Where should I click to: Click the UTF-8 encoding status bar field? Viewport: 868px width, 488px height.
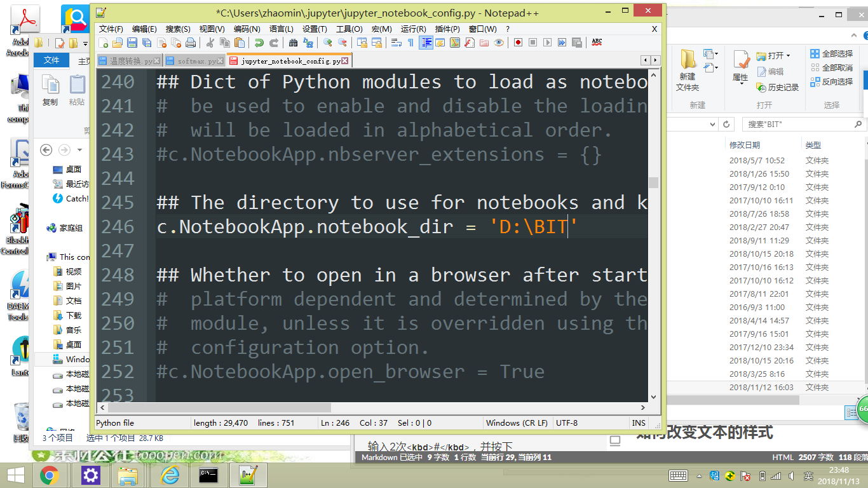pyautogui.click(x=567, y=423)
